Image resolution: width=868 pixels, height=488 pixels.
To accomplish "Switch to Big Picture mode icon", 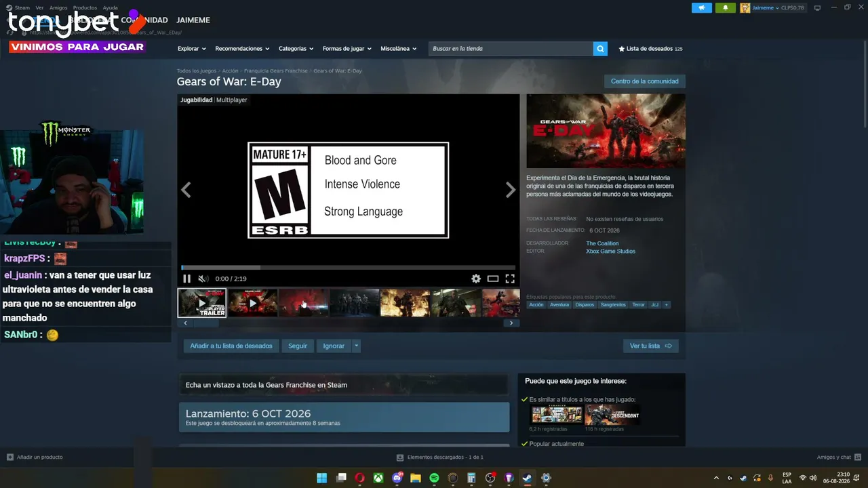I will click(x=817, y=8).
